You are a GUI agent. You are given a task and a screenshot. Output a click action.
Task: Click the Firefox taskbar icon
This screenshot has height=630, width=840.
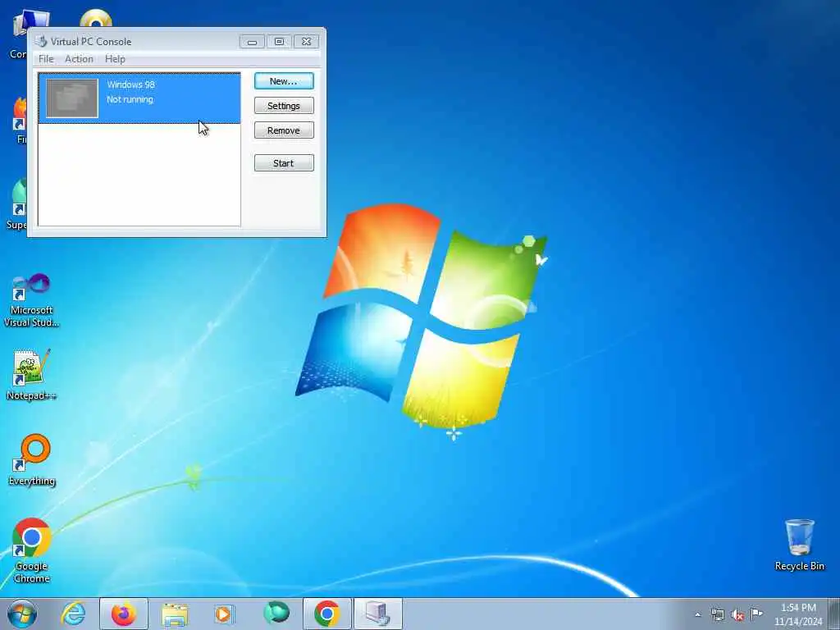pos(124,614)
